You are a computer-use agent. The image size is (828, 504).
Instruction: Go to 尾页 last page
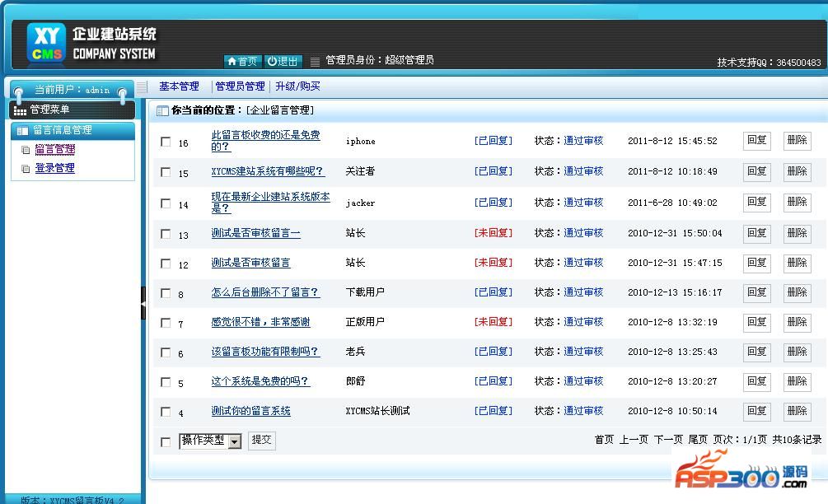click(698, 440)
